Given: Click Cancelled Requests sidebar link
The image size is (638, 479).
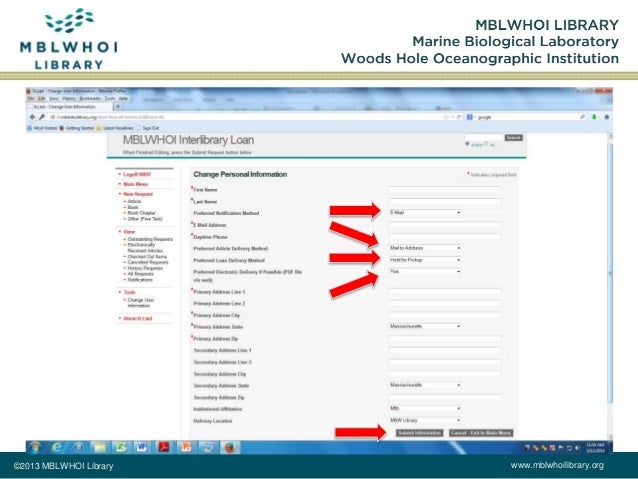Looking at the screenshot, I should (148, 262).
